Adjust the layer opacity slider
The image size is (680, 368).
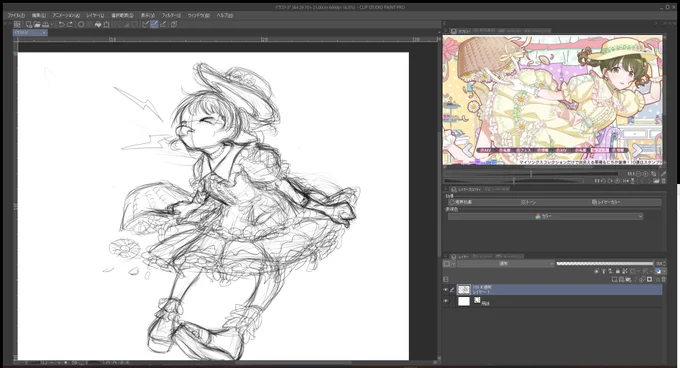(605, 264)
